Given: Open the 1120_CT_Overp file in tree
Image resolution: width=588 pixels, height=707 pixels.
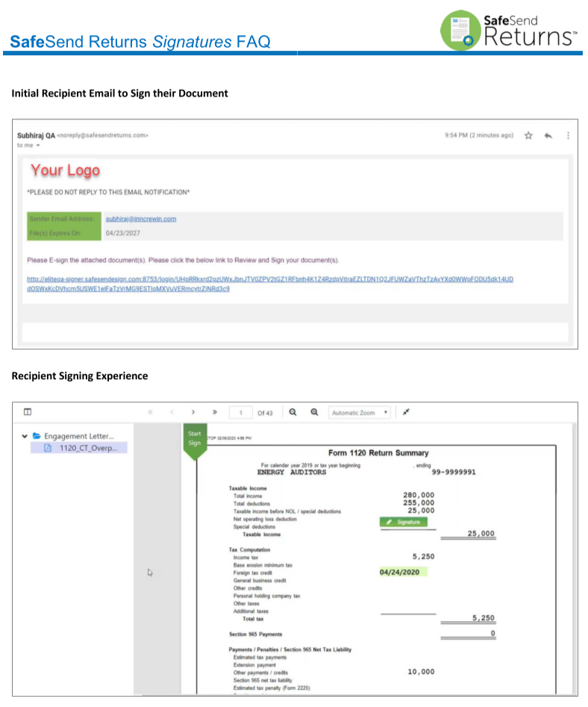Looking at the screenshot, I should [79, 448].
